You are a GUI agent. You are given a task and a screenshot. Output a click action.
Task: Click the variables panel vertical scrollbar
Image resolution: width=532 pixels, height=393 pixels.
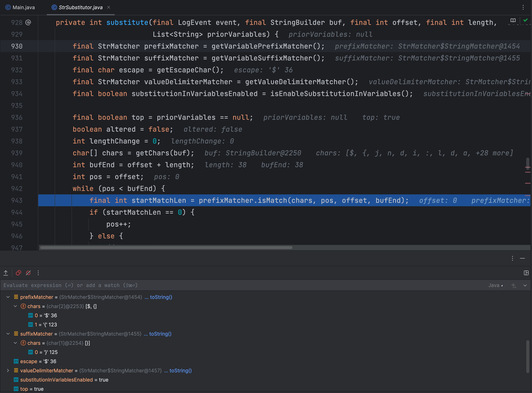[528, 357]
